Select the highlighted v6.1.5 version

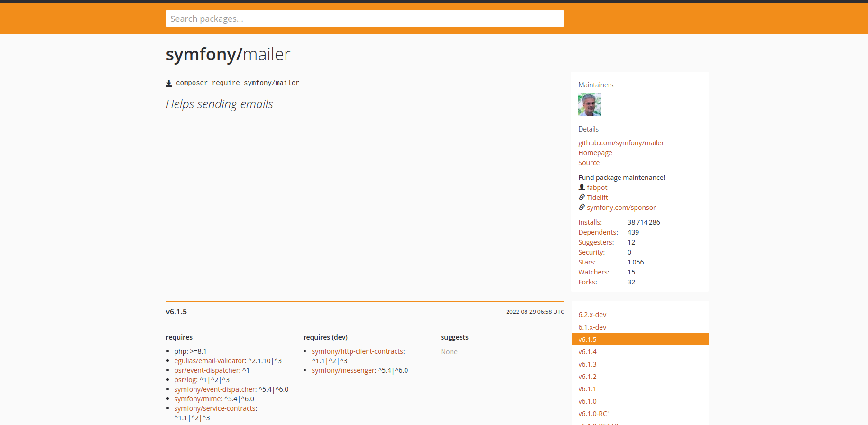tap(640, 340)
